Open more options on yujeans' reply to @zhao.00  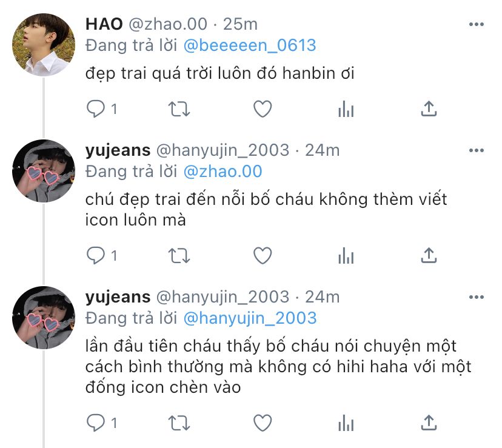coord(477,150)
